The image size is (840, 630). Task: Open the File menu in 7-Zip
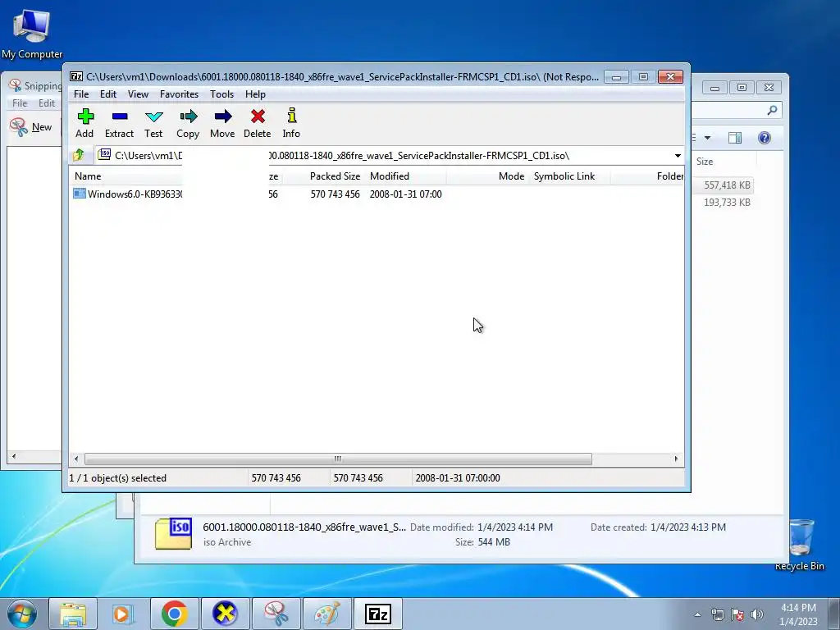pos(81,94)
